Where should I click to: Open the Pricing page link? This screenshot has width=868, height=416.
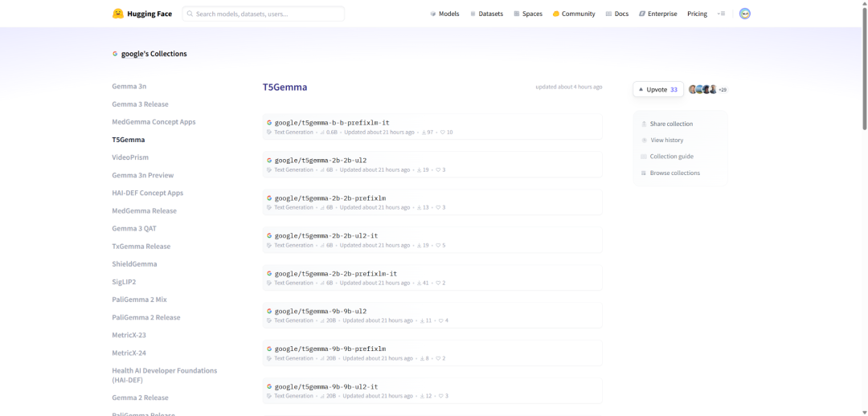pos(697,14)
